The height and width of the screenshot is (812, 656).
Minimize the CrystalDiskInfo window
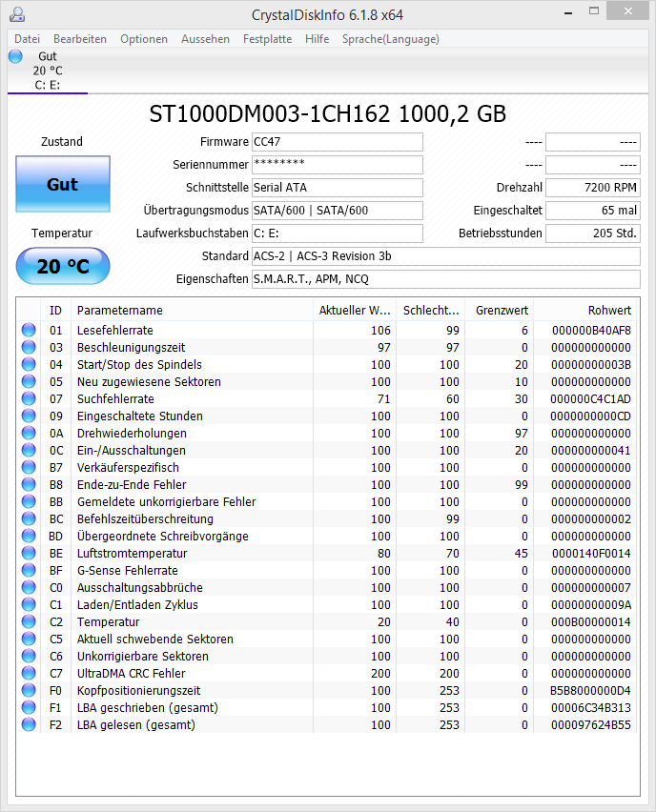pos(568,11)
